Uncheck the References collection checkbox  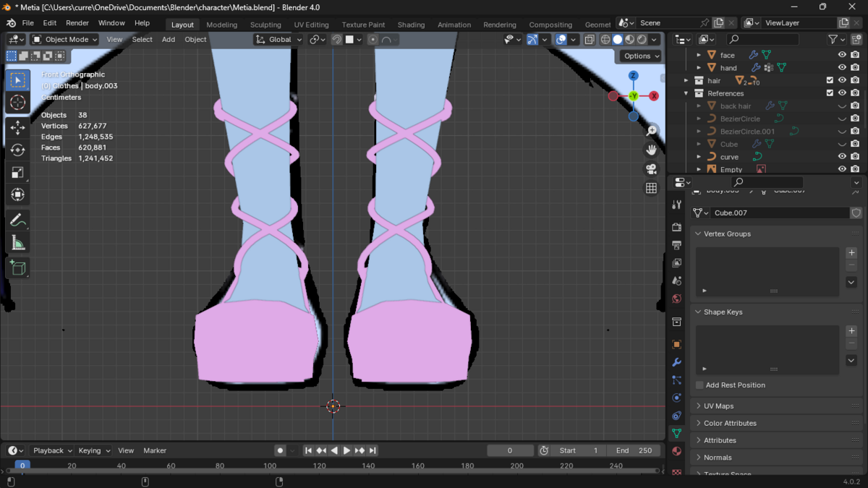tap(830, 93)
